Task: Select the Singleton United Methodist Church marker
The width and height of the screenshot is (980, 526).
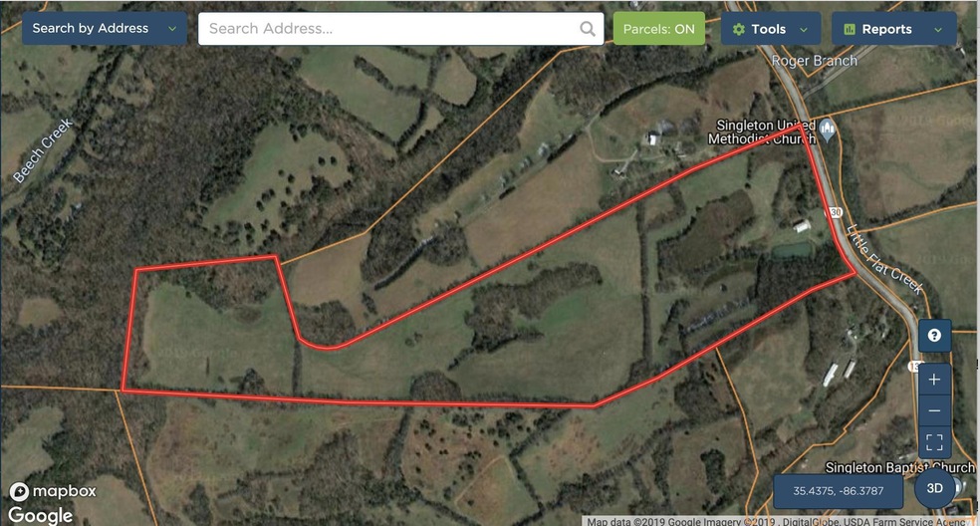Action: click(828, 131)
